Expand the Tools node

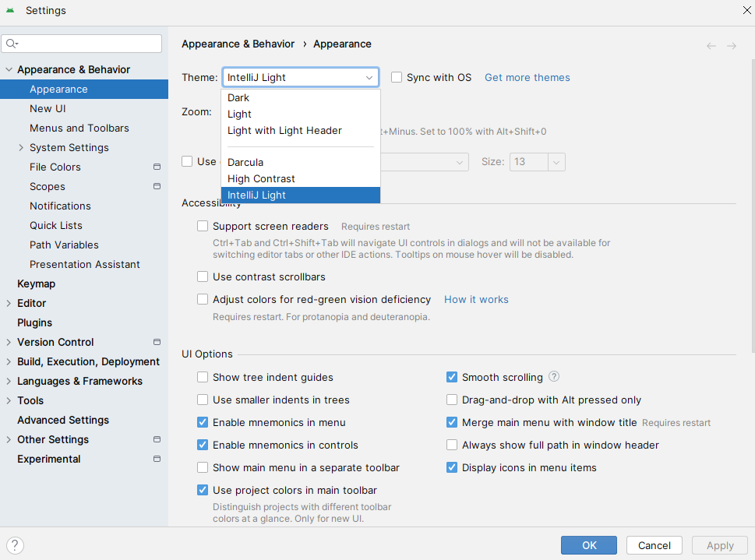point(9,400)
